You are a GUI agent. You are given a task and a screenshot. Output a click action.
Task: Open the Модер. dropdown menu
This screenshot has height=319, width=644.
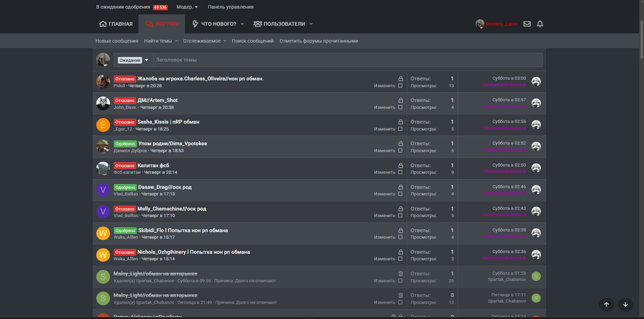187,7
